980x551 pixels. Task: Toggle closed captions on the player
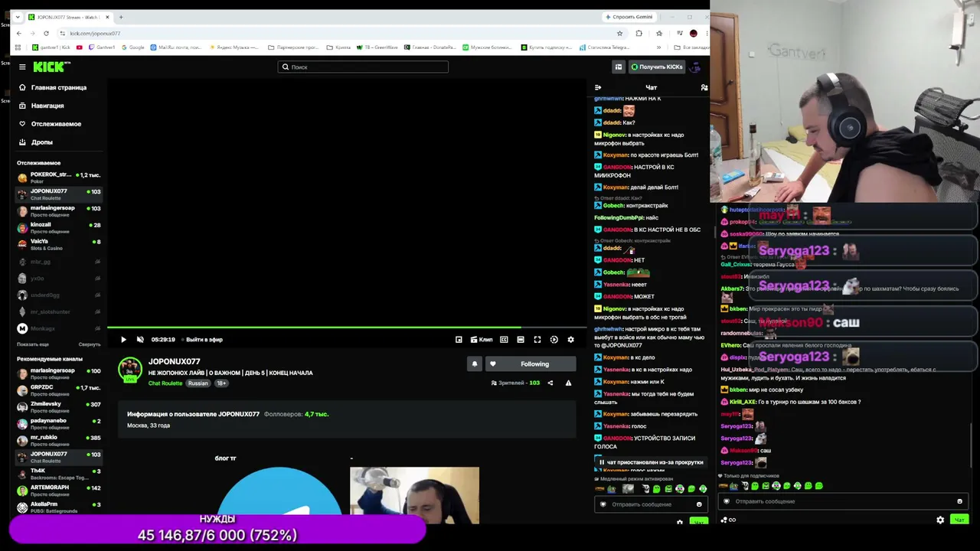pos(504,340)
